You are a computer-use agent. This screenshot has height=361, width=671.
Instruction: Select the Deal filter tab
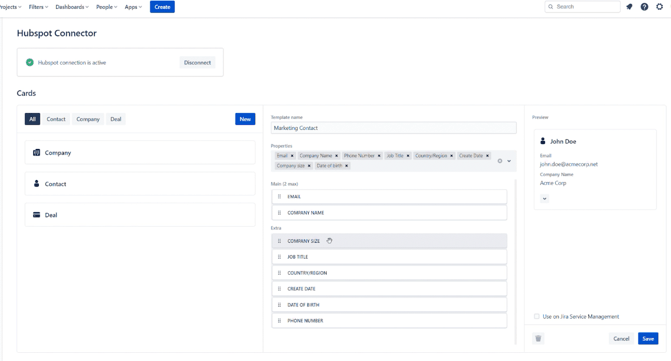[116, 119]
